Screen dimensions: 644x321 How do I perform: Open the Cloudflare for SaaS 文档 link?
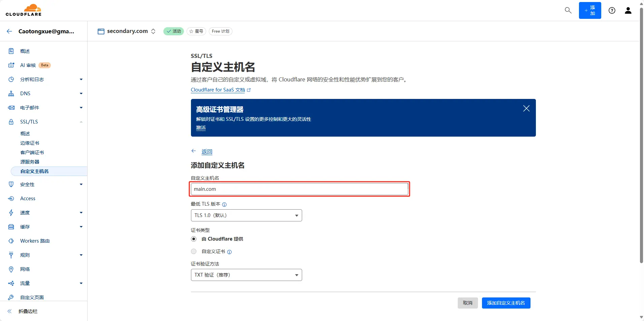tap(218, 90)
